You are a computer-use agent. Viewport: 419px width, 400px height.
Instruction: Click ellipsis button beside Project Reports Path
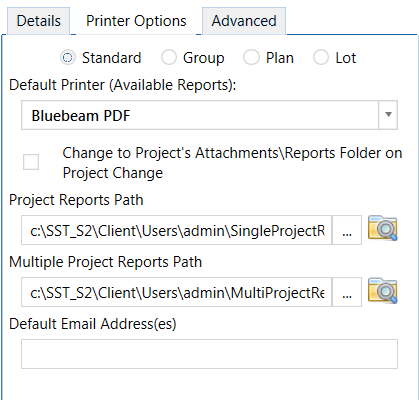point(347,230)
